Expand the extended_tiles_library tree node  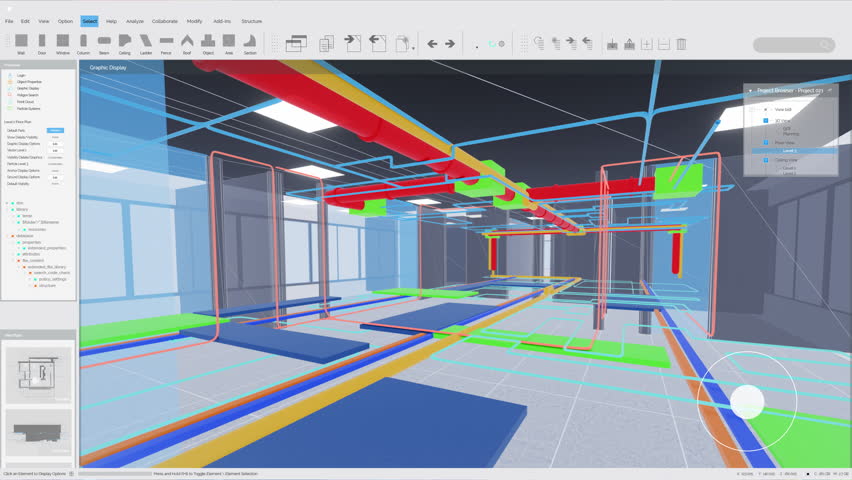[21, 267]
